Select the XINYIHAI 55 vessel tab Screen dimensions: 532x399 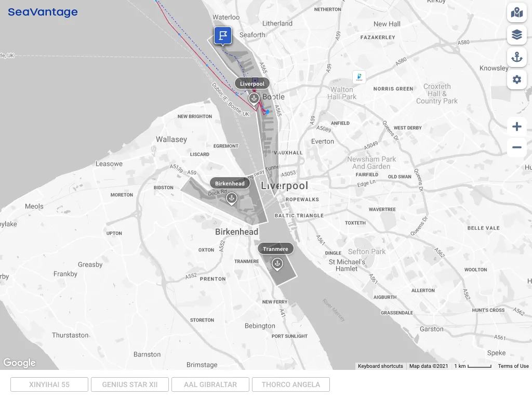coord(49,384)
